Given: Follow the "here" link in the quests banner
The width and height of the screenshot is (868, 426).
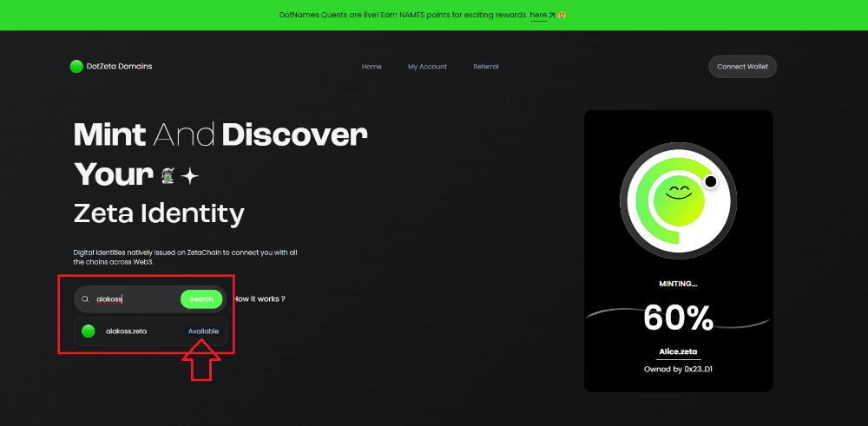Looking at the screenshot, I should click(x=538, y=16).
